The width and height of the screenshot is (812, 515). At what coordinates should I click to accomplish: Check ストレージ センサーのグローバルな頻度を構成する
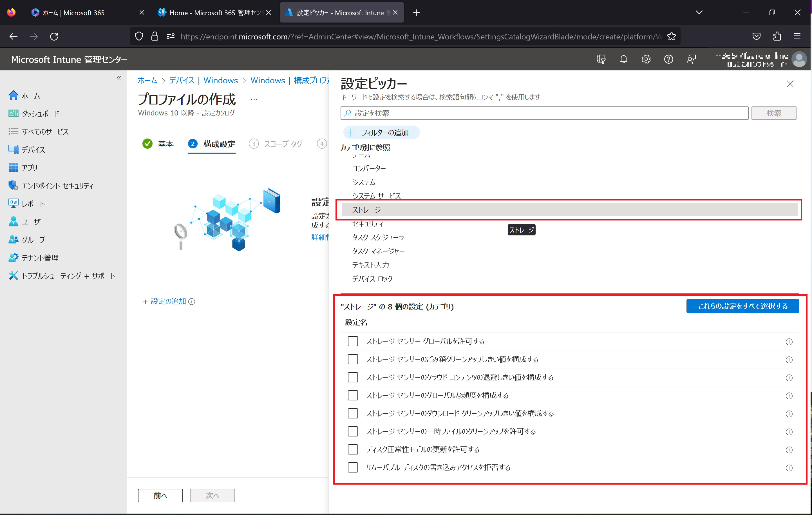click(x=353, y=395)
